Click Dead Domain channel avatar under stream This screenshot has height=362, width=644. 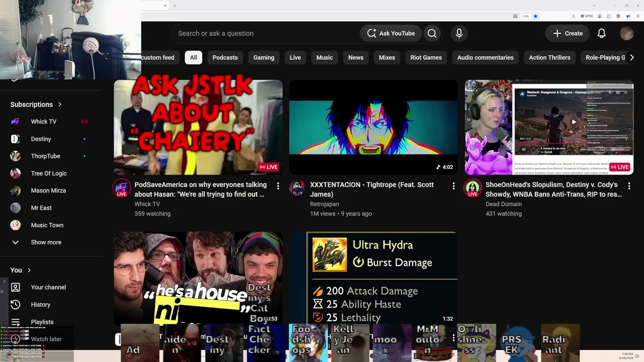pyautogui.click(x=472, y=188)
